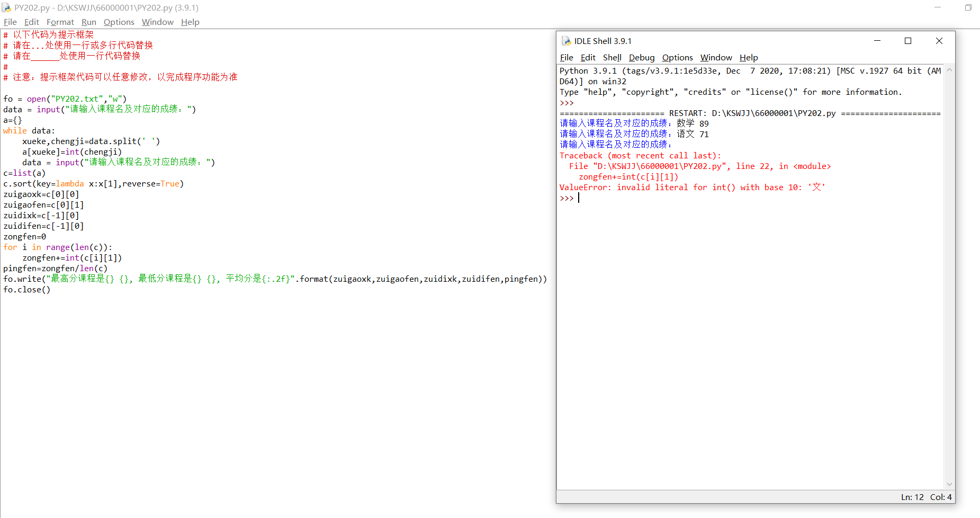Click the zuigaofen=c[0][1] code line
Viewport: 980px width, 518px height.
point(43,204)
